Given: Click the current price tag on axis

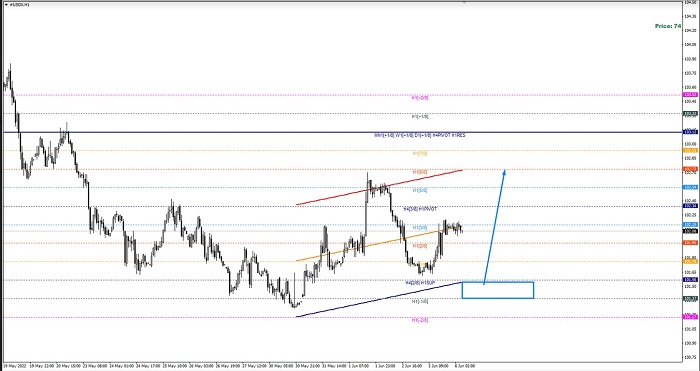Looking at the screenshot, I should coord(690,231).
